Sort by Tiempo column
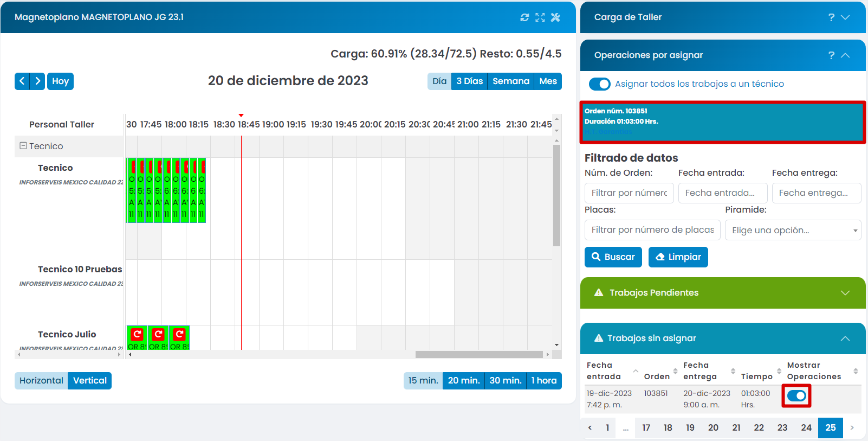The image size is (868, 441). [779, 371]
